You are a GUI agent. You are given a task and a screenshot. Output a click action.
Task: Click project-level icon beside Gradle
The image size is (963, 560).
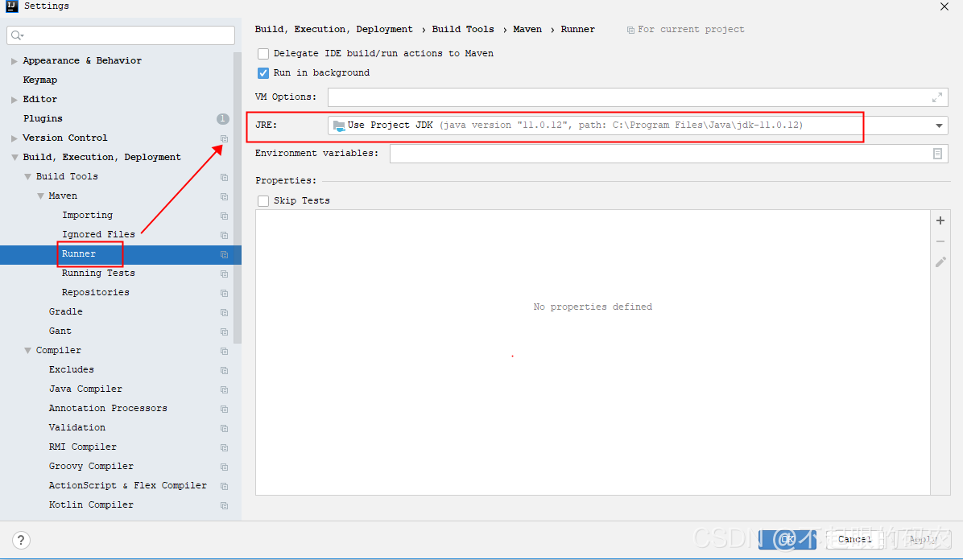[x=224, y=312]
